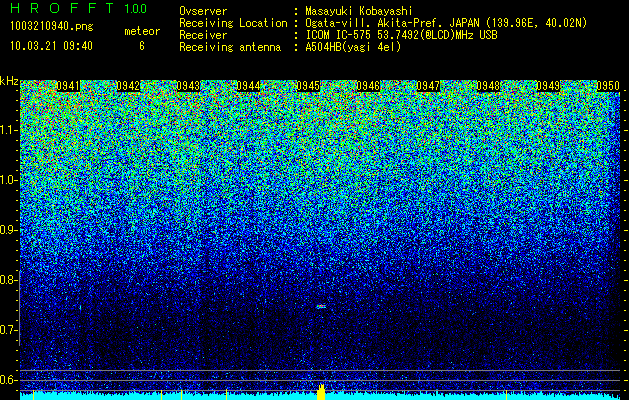Click the 0941 time marker

click(68, 86)
